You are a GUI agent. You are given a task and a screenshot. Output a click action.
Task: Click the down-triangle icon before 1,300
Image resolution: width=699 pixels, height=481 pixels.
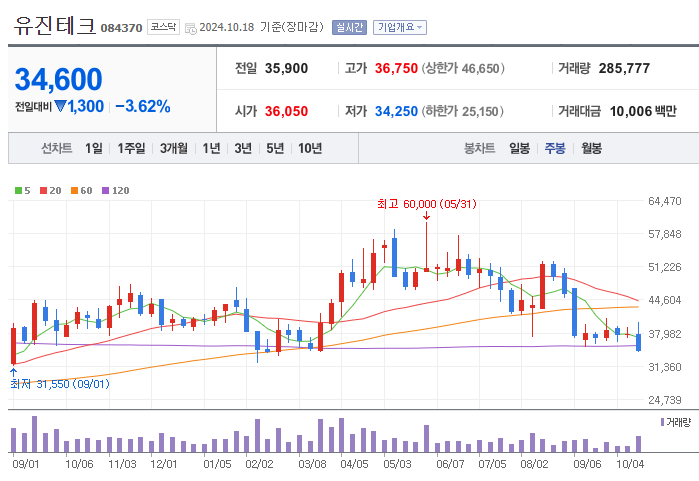(x=61, y=106)
